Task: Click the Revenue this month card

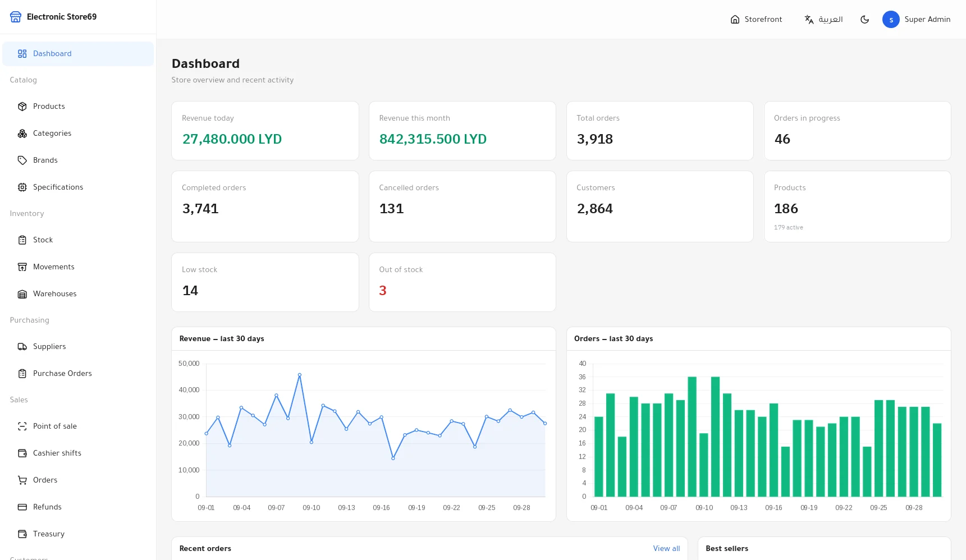Action: click(463, 131)
